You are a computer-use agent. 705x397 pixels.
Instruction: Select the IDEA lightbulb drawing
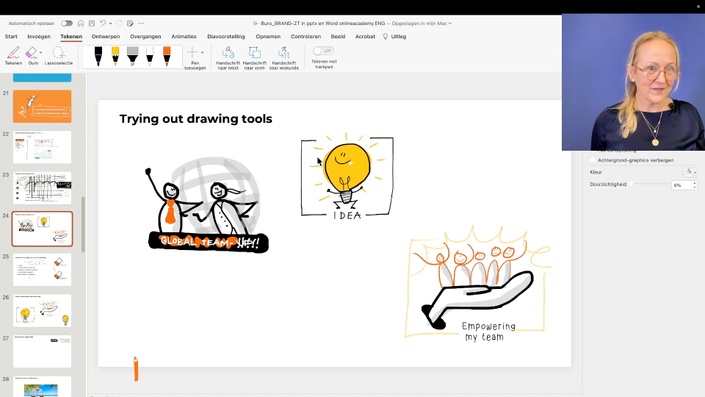click(347, 176)
